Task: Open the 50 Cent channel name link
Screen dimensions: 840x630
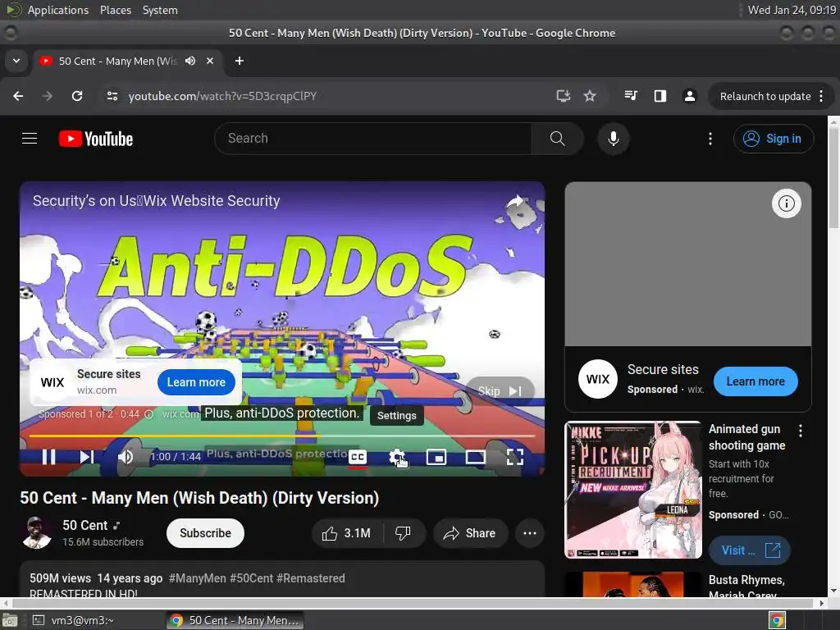Action: (x=85, y=525)
